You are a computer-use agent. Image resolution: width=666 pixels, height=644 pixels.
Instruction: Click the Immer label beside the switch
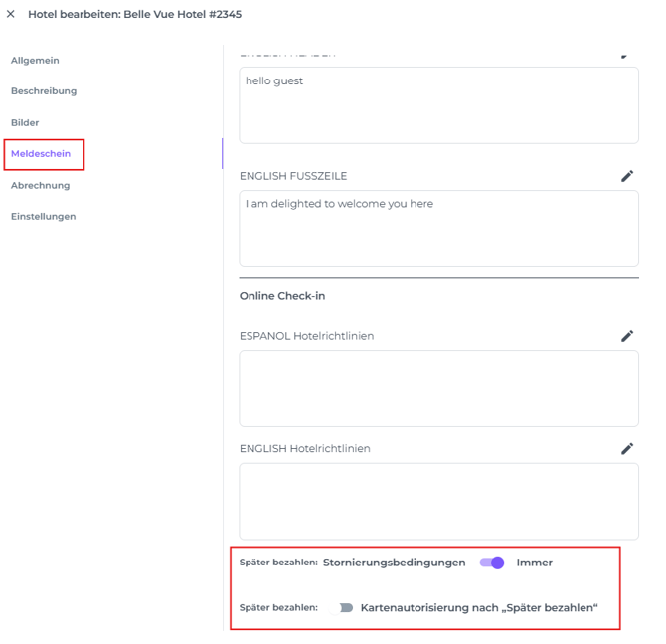534,563
